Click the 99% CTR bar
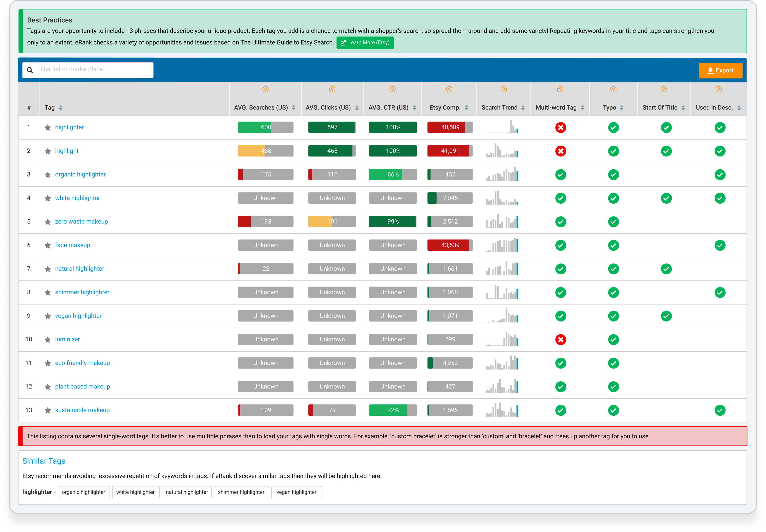 (x=393, y=222)
